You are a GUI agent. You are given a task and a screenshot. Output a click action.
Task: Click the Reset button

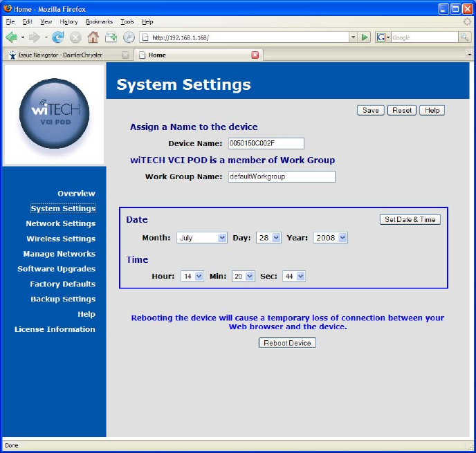coord(402,110)
